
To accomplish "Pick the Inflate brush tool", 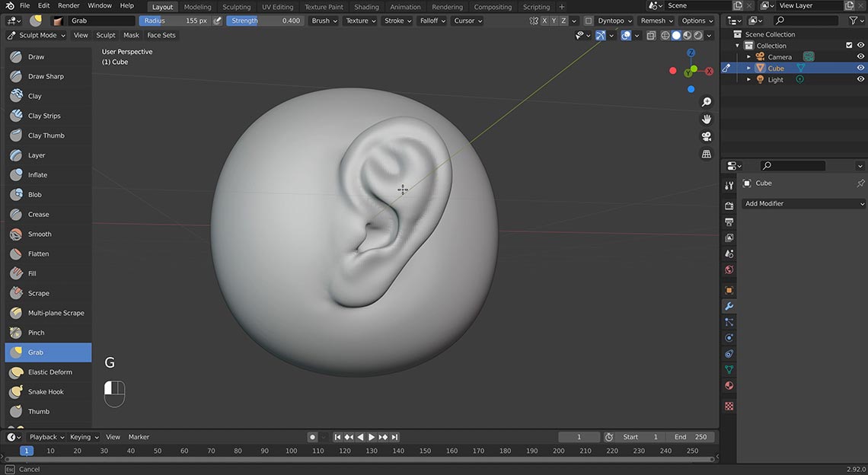I will pos(48,175).
